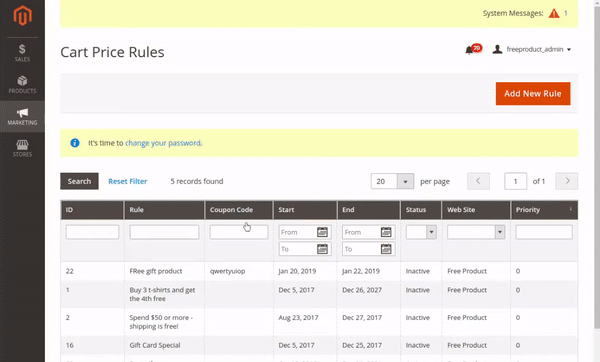Screen dimensions: 600x362
Task: Click the system messages count link
Action: (566, 13)
